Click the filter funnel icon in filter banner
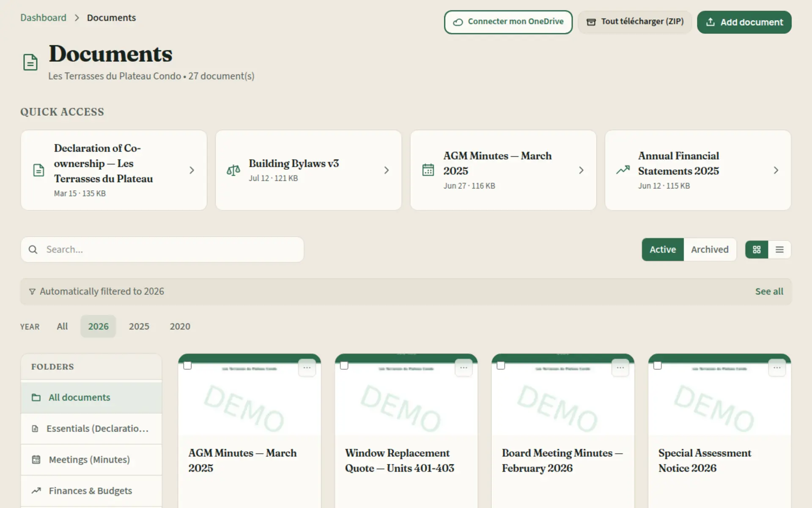 pos(32,292)
